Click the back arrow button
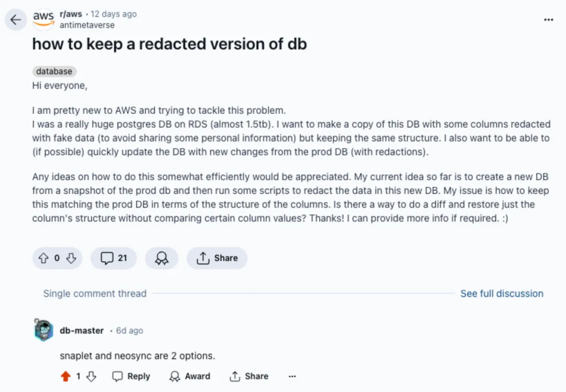566x392 pixels. click(x=16, y=20)
